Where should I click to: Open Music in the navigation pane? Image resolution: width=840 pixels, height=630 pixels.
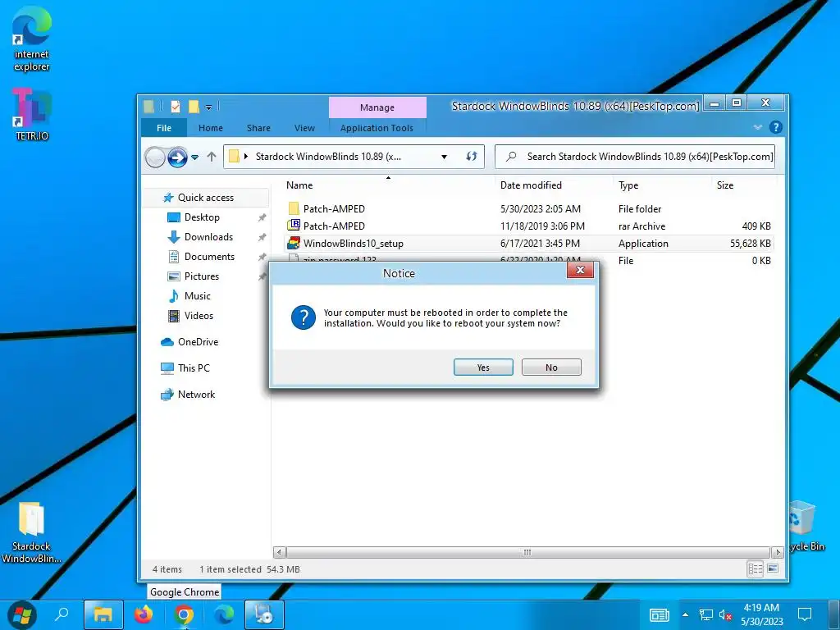coord(197,296)
